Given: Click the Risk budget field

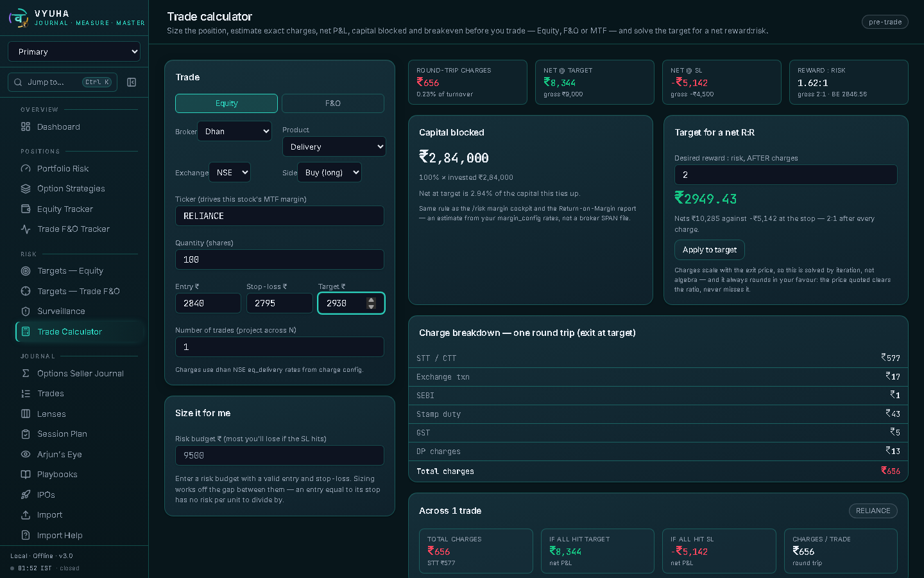Looking at the screenshot, I should [280, 455].
